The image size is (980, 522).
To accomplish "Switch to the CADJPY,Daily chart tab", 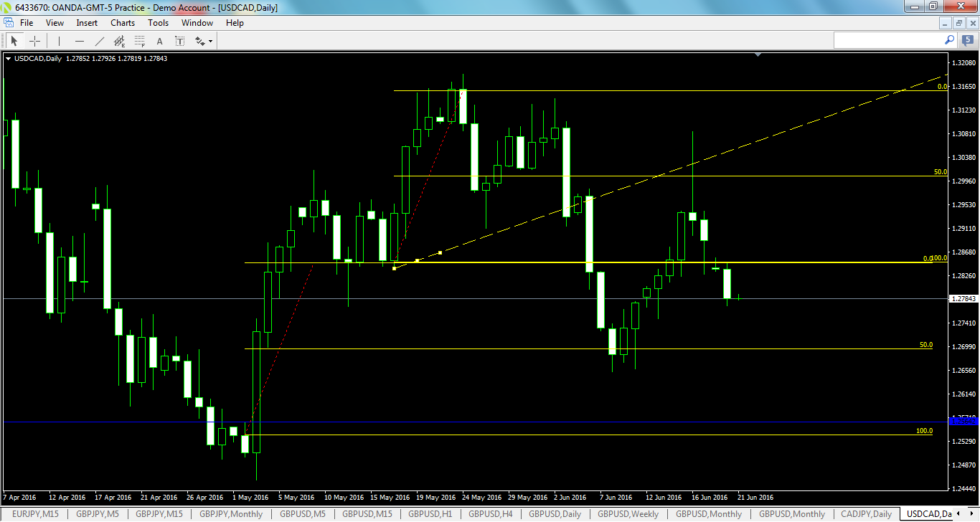I will 865,514.
